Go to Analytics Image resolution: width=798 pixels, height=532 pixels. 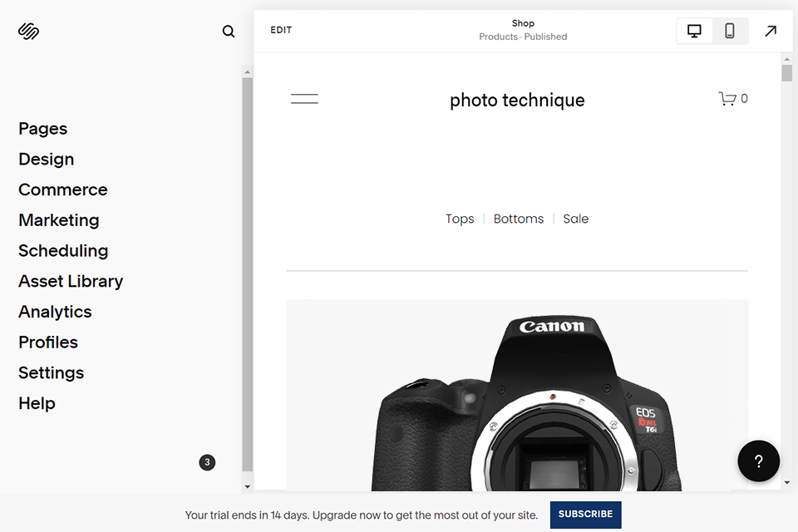55,312
